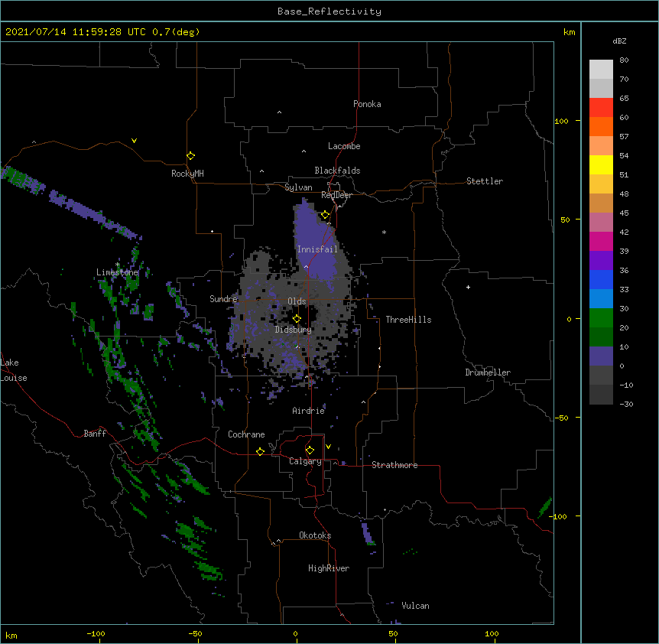
Task: Click the light gray 70-80 dBZ legend swatch
Action: (x=601, y=70)
